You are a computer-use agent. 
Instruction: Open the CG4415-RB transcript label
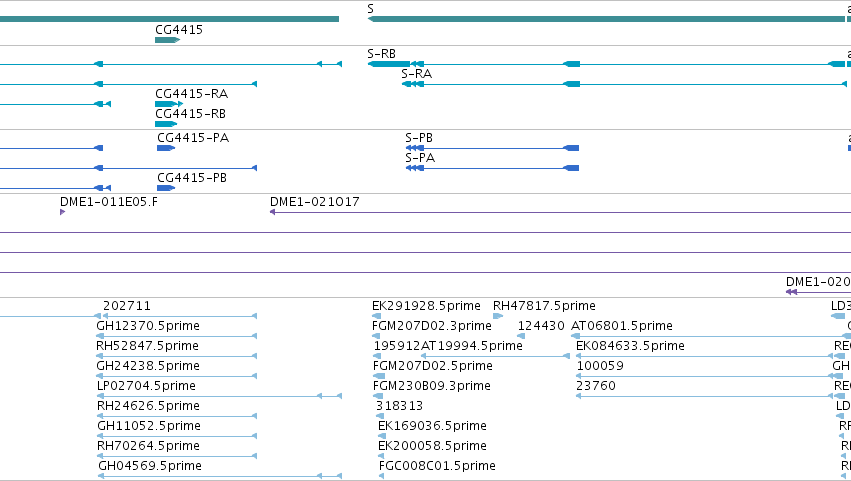pyautogui.click(x=190, y=114)
